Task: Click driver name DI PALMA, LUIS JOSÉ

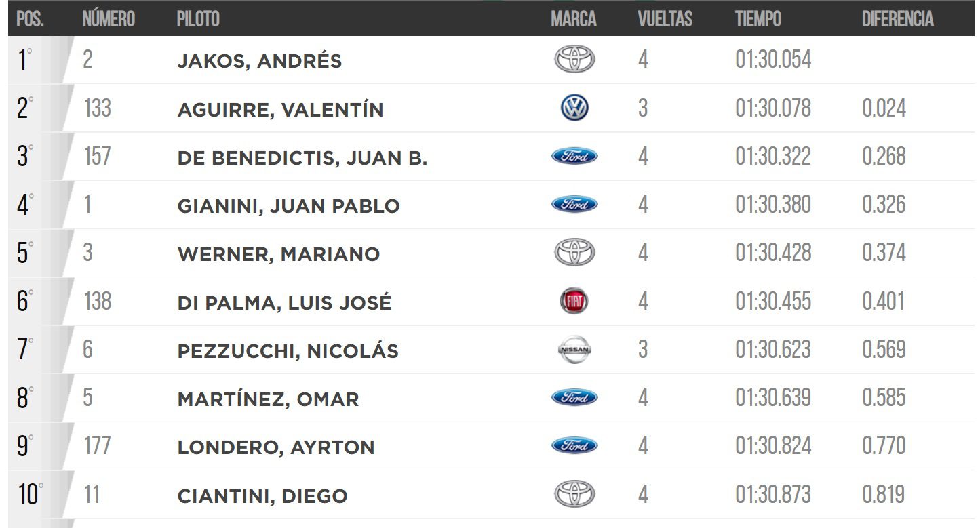Action: click(x=284, y=302)
